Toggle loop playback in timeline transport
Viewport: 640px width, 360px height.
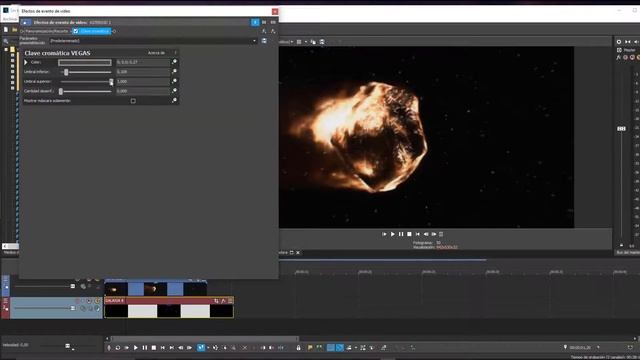pyautogui.click(x=118, y=348)
